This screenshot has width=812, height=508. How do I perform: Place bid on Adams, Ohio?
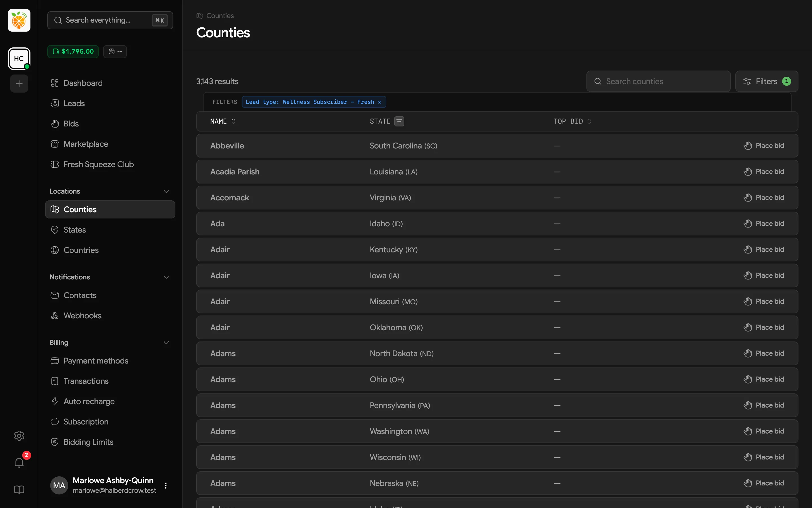(x=764, y=379)
